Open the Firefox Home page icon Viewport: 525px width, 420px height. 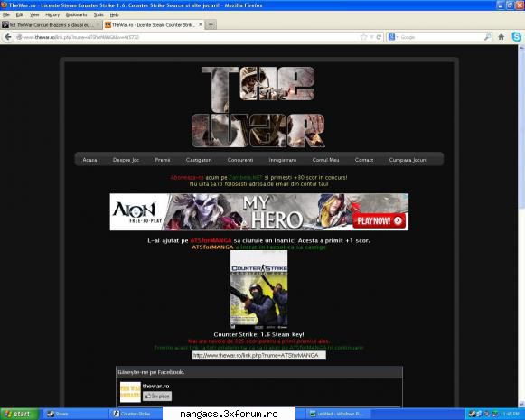click(502, 37)
